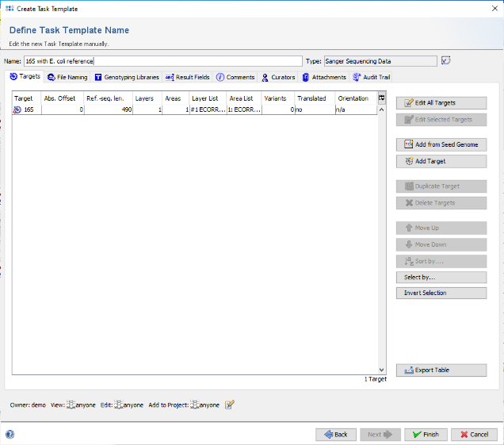Close the Create Task Template dialog

(x=494, y=9)
